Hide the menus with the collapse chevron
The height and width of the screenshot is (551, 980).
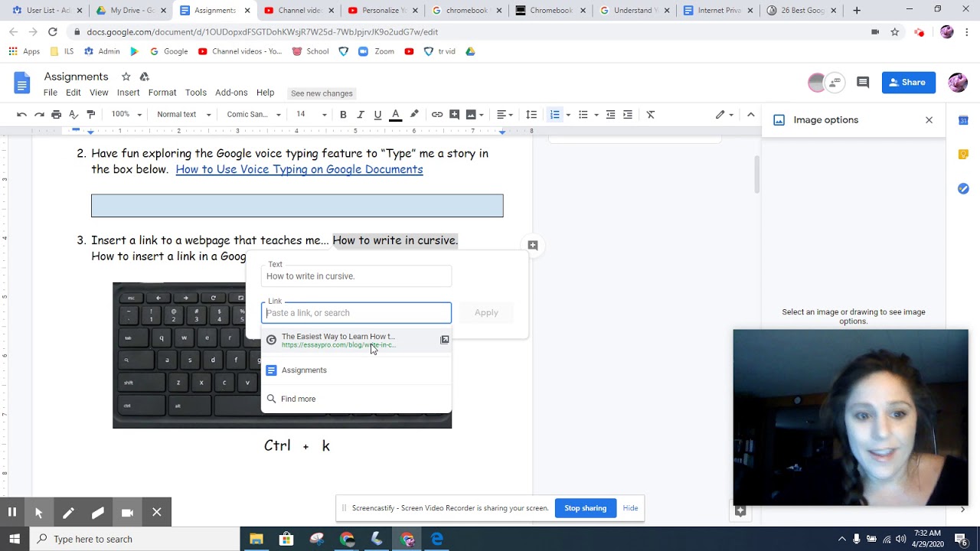click(x=751, y=115)
